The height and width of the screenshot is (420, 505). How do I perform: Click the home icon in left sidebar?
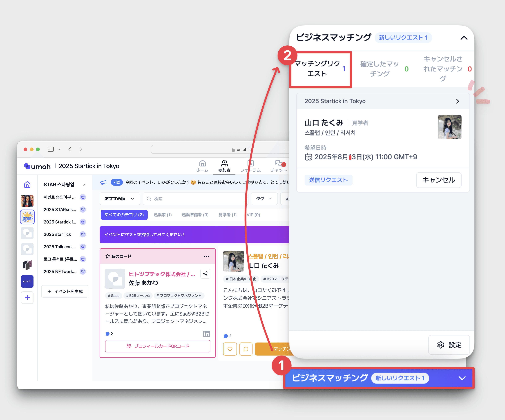(x=27, y=185)
